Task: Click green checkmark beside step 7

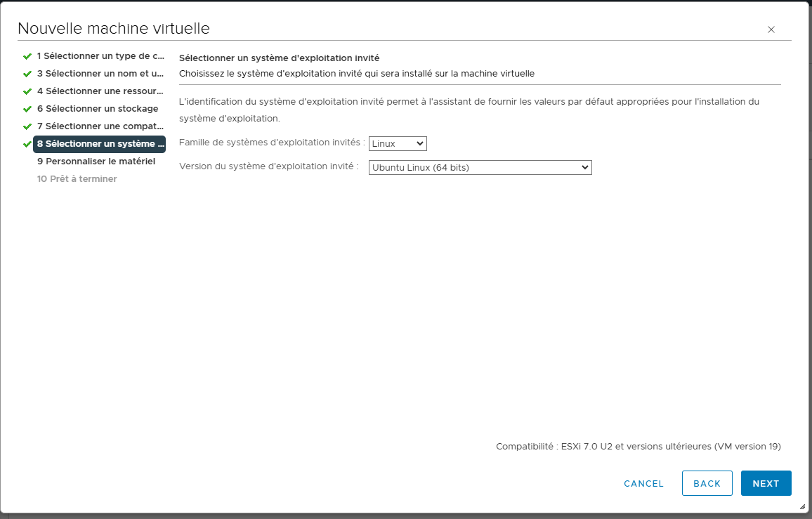Action: pos(27,126)
